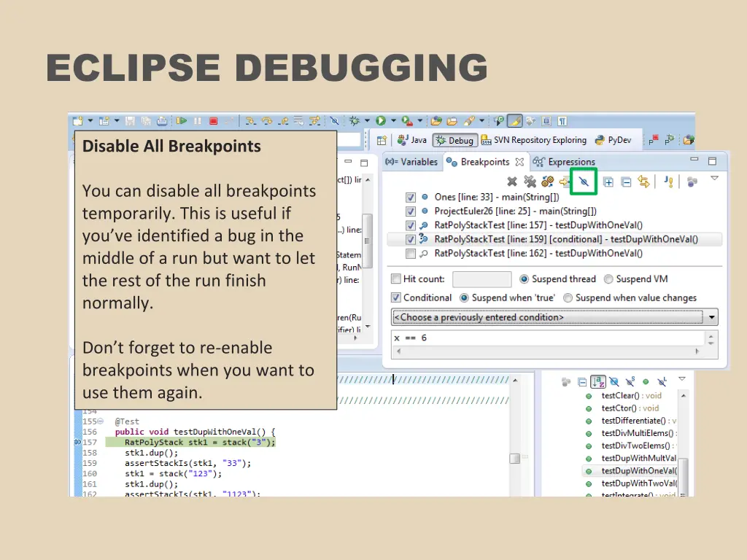Activate Skip All Breakpoints in Breakpoints view
The image size is (747, 560).
[583, 179]
